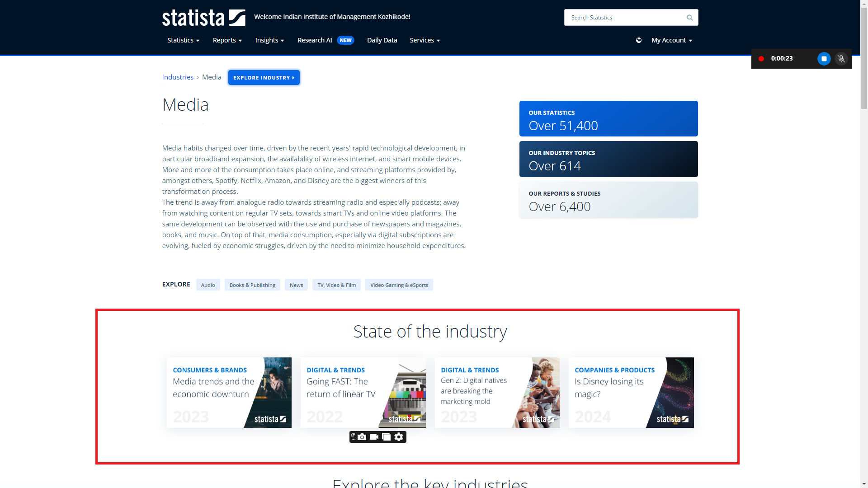Toggle the muted microphone button

point(841,59)
